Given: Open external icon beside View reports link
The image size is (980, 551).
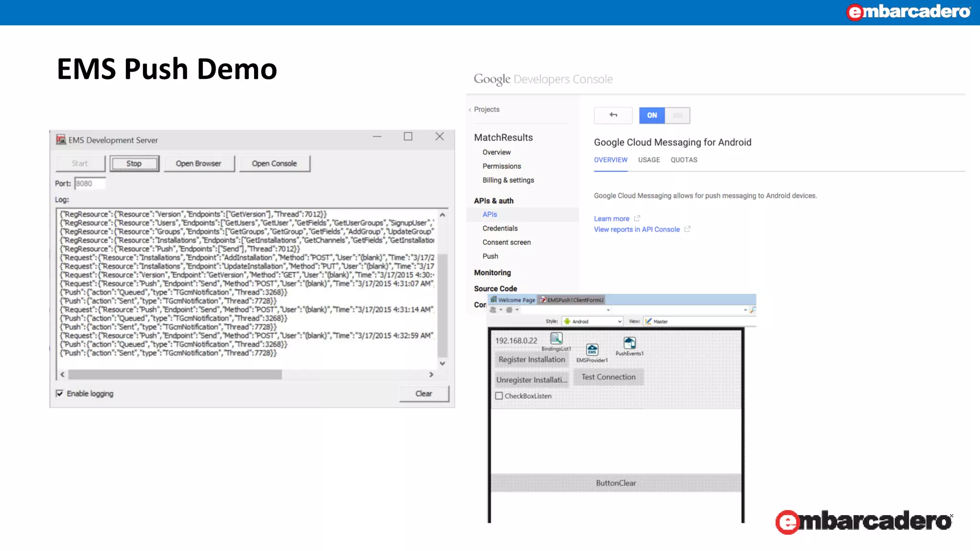Looking at the screenshot, I should coord(687,229).
